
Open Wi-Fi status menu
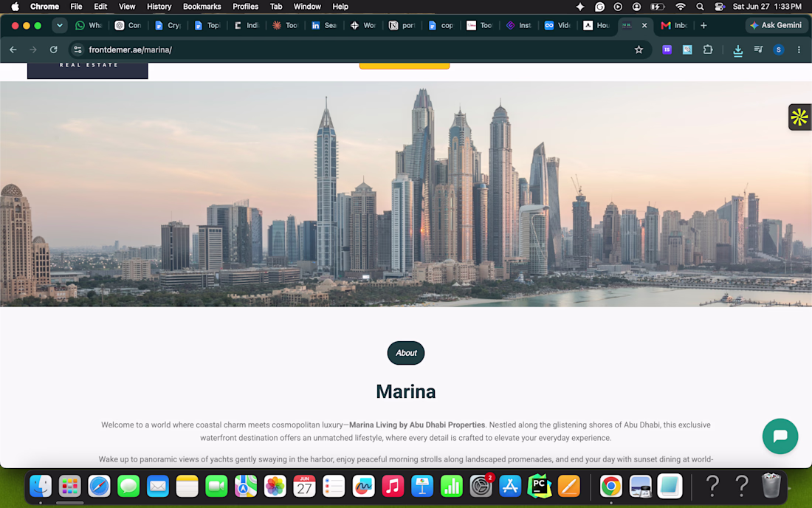(x=680, y=7)
